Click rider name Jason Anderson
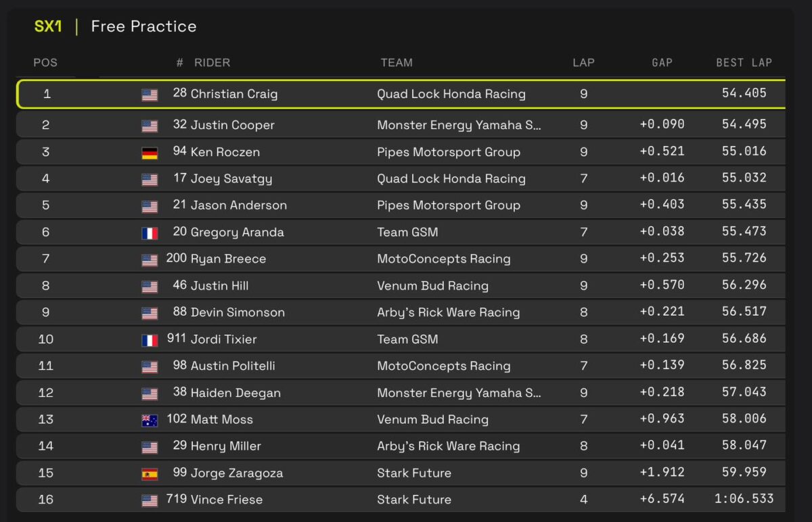 click(x=238, y=205)
